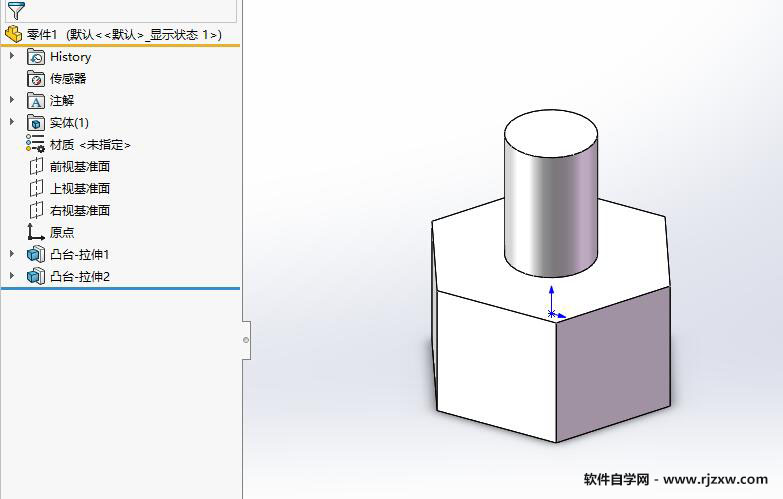Select the 零件1 (默认<<默认>_显示状态 1>) title text
The height and width of the screenshot is (499, 783).
124,34
